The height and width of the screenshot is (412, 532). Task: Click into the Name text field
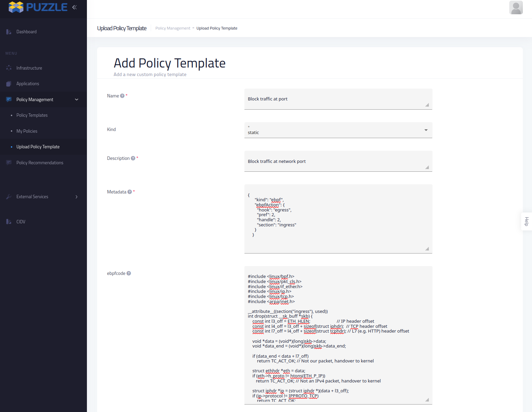[338, 99]
